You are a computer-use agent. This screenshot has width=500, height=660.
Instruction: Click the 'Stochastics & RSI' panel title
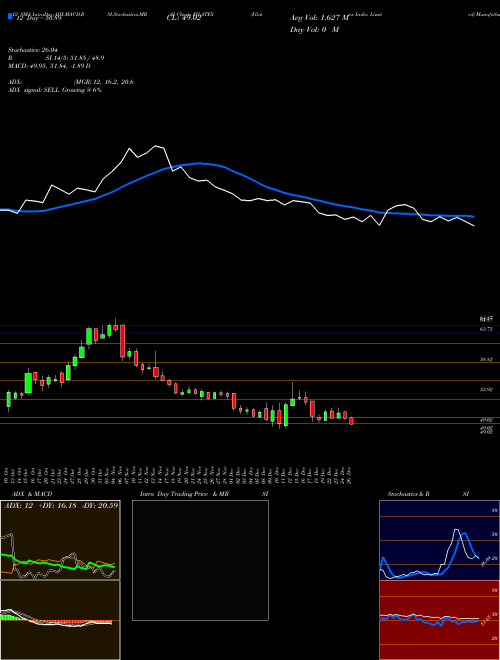[428, 494]
